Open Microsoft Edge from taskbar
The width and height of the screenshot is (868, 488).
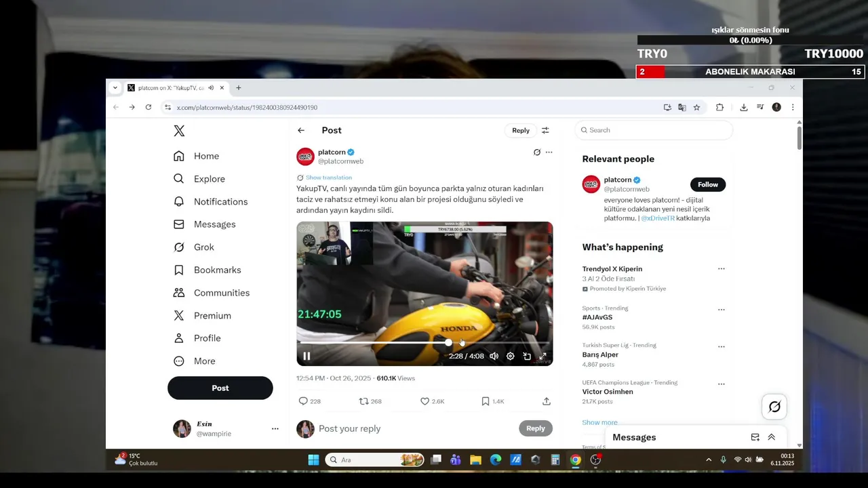coord(496,460)
